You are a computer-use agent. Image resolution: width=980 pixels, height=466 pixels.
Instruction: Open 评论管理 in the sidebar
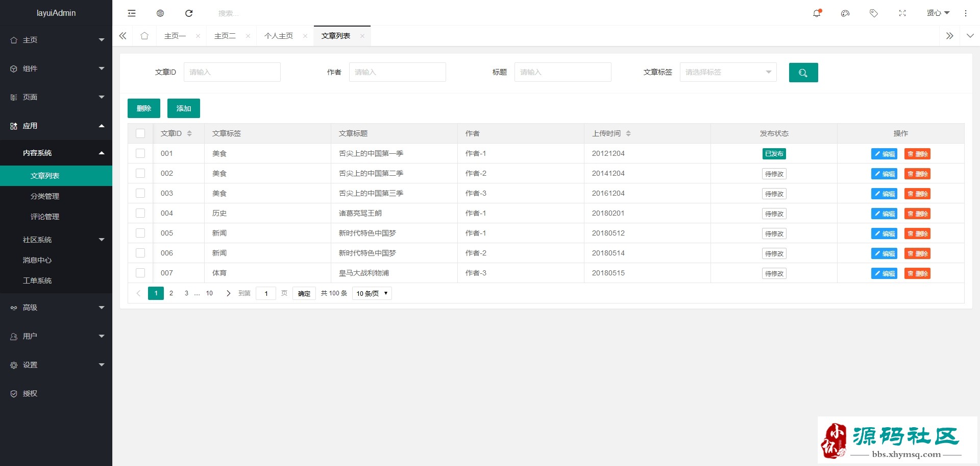pyautogui.click(x=56, y=217)
